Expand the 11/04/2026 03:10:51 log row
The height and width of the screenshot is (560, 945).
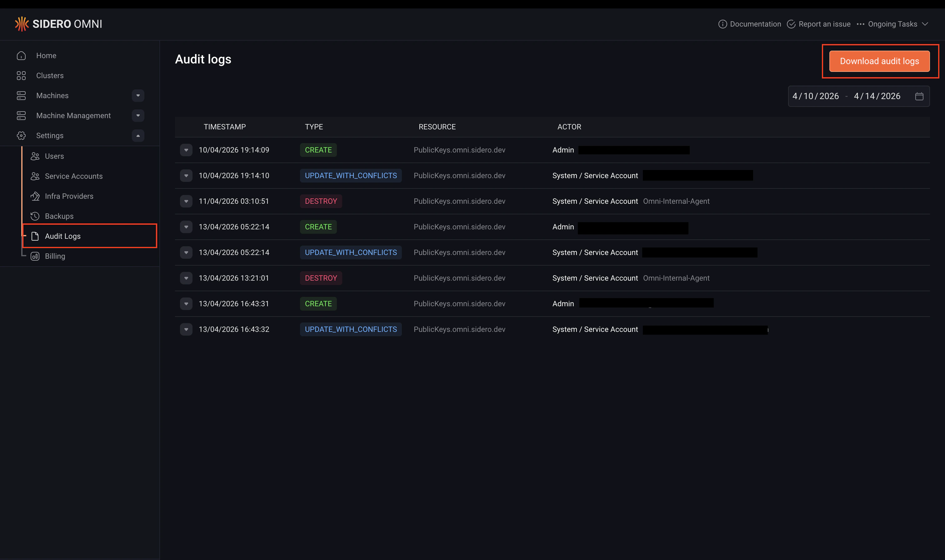pyautogui.click(x=186, y=201)
